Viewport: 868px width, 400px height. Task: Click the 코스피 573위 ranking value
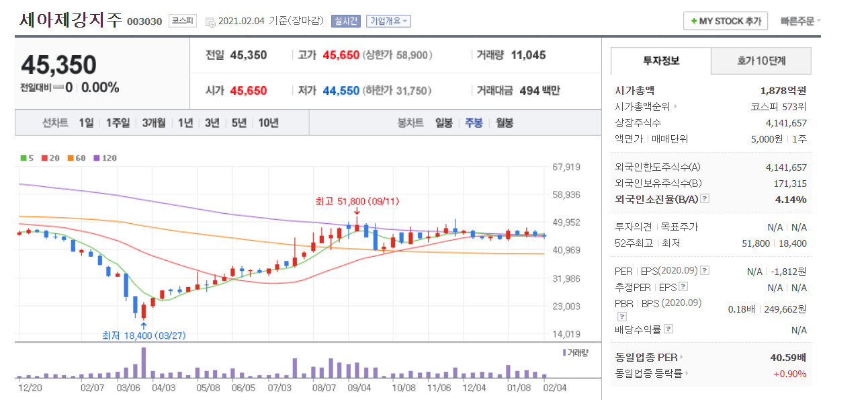pyautogui.click(x=779, y=106)
